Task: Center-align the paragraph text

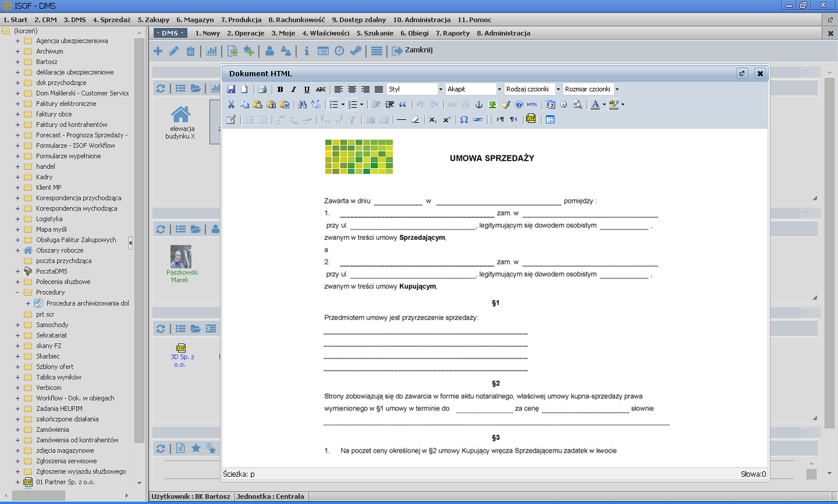Action: [352, 89]
